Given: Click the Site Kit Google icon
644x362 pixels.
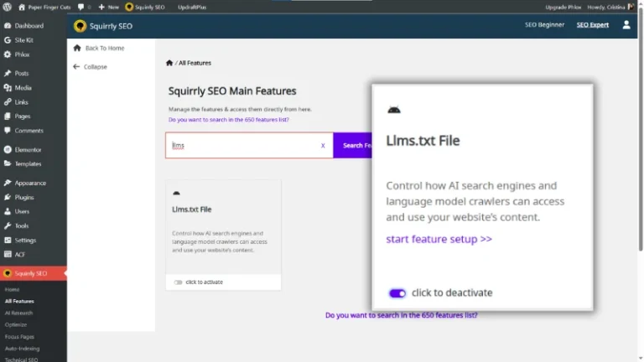Looking at the screenshot, I should [x=8, y=40].
